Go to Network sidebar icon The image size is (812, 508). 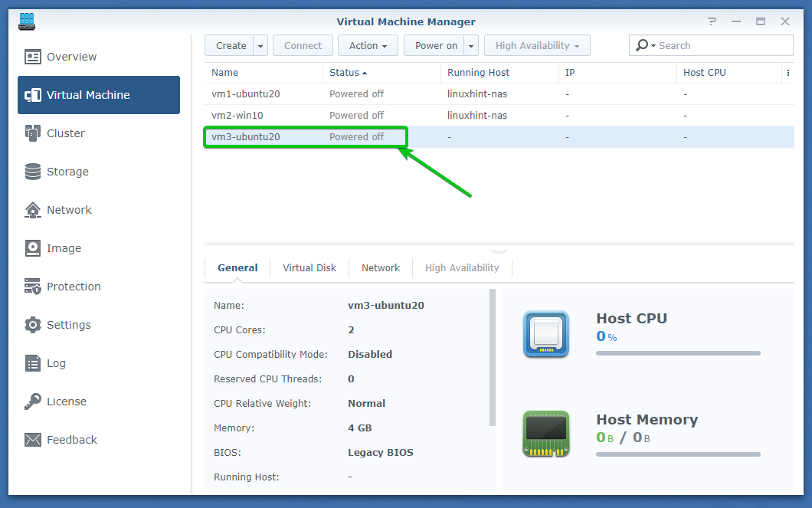pos(33,210)
